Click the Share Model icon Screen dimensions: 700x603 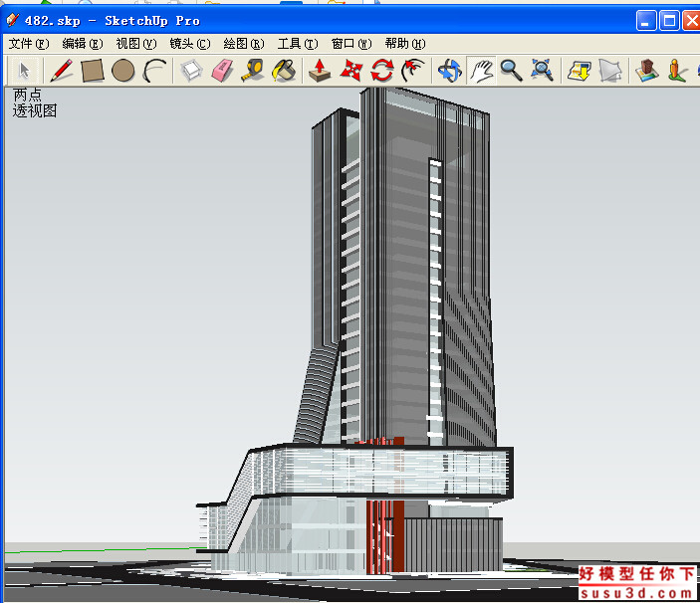pos(609,71)
